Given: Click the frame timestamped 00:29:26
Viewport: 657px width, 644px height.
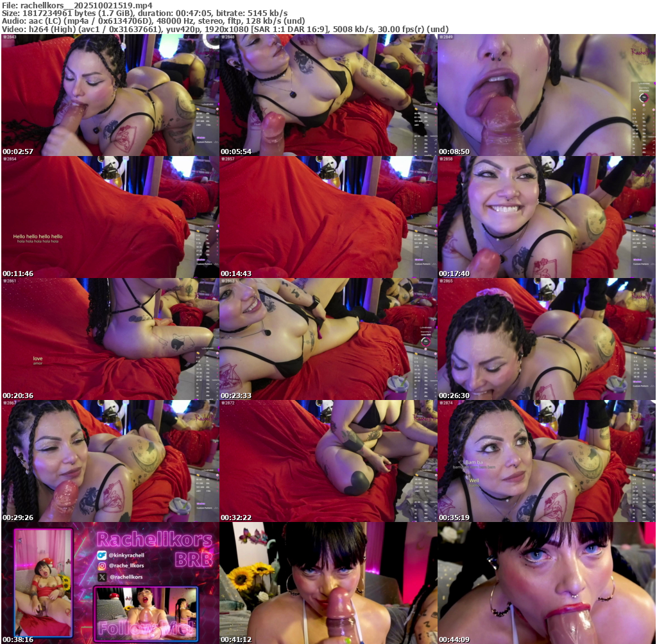Looking at the screenshot, I should [110, 461].
